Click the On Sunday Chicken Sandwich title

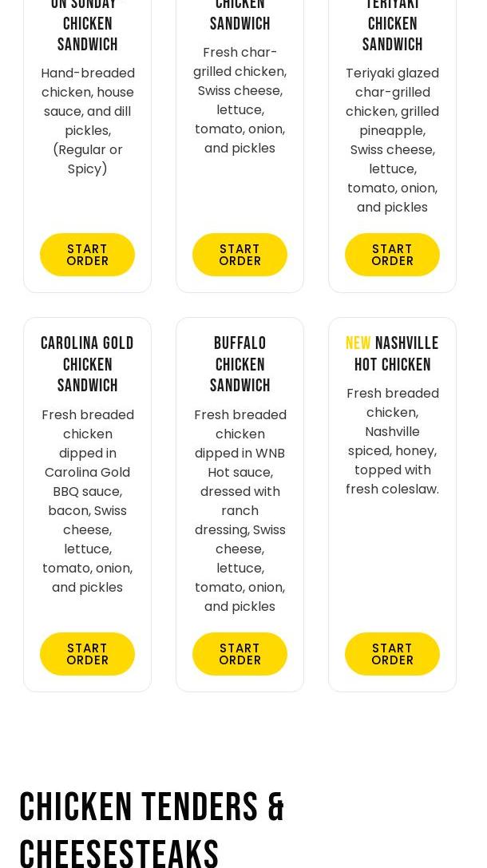(87, 24)
